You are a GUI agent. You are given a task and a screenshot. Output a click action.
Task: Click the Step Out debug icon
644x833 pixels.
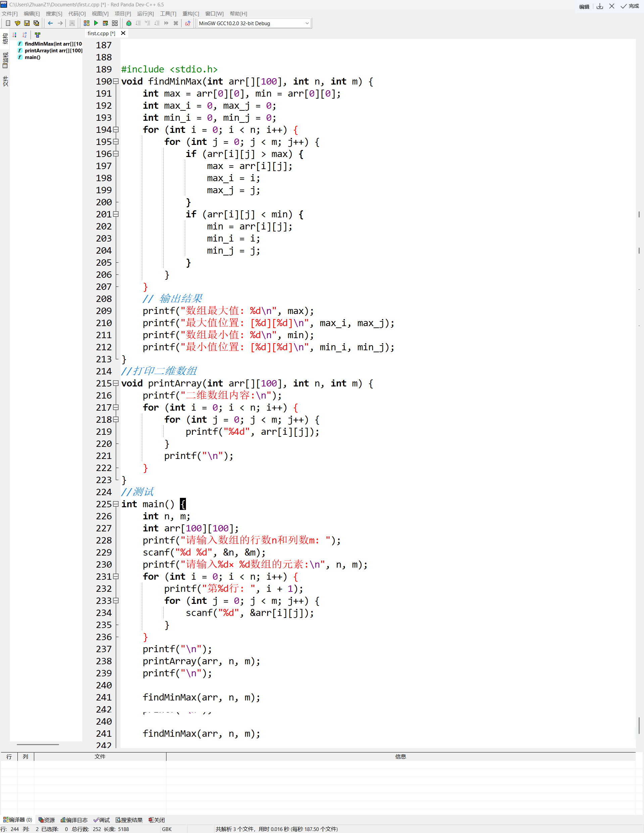point(157,23)
